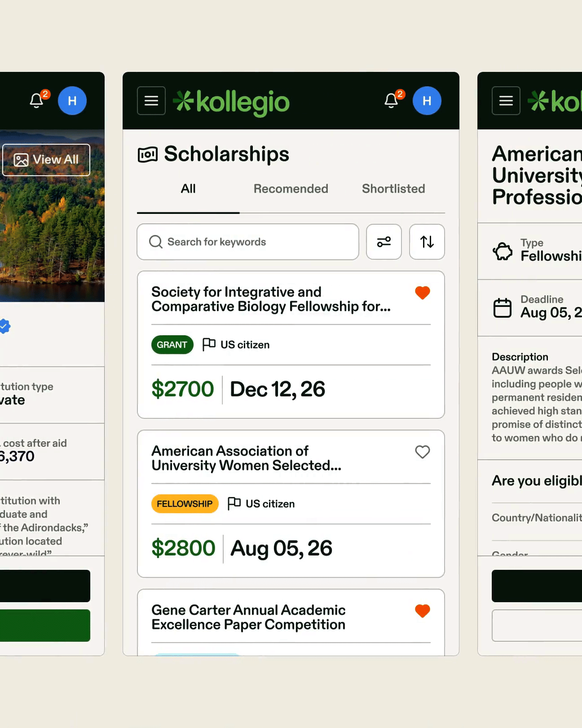Unfavorite the Society for Integrative Biology Fellowship

pyautogui.click(x=422, y=293)
